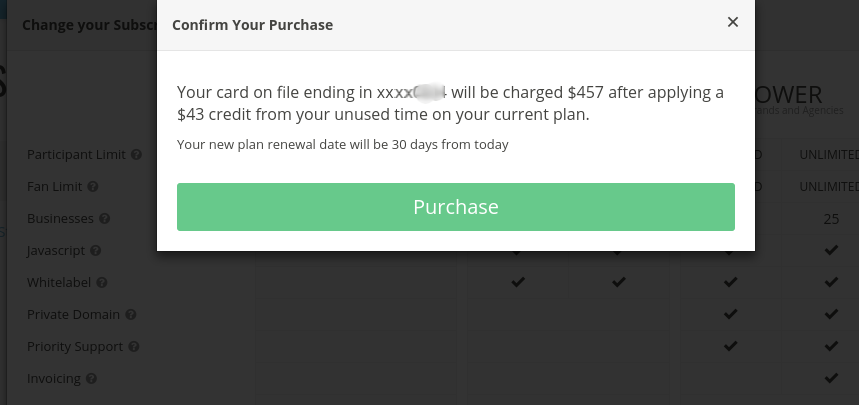Click the plan renewal date text
Viewport: 859px width, 405px height.
click(343, 145)
